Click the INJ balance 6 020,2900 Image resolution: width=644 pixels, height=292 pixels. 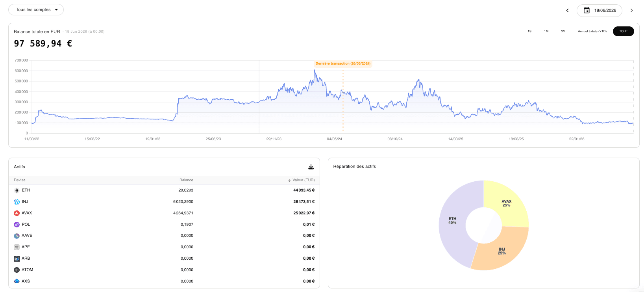[183, 202]
